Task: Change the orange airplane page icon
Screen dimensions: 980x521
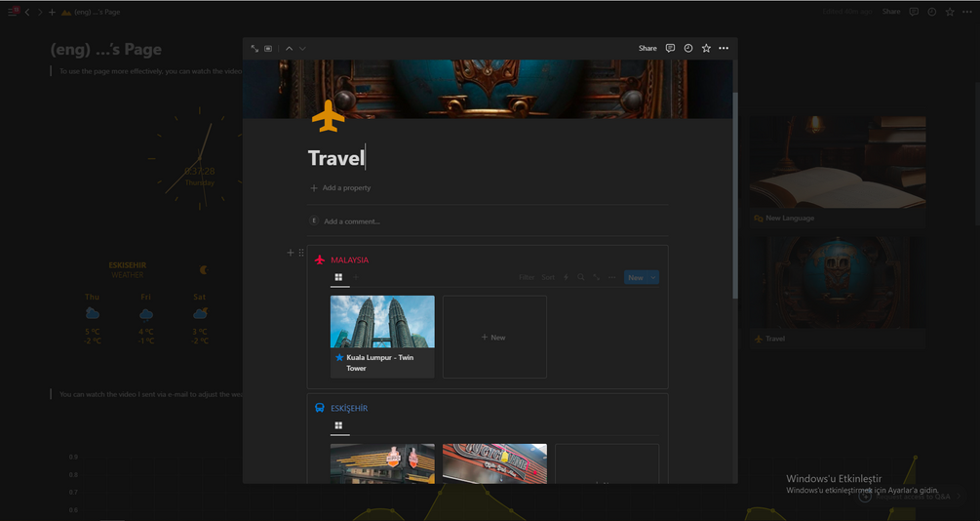Action: [328, 116]
